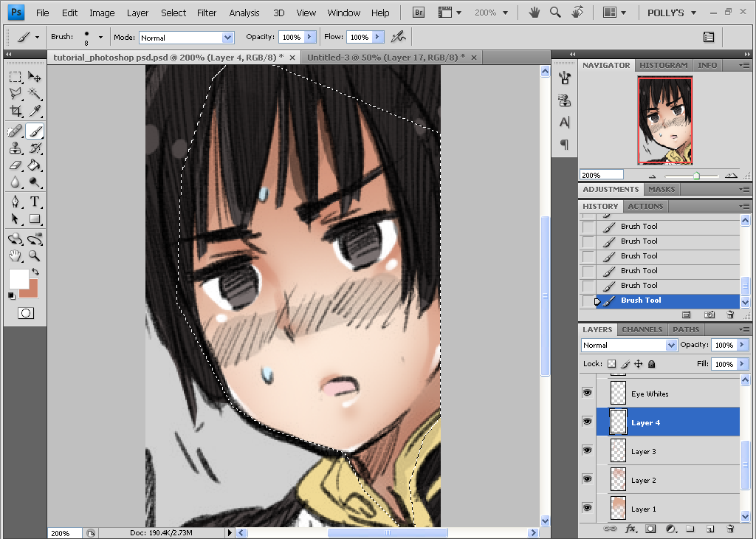Open the Brush preset picker arrow

100,37
